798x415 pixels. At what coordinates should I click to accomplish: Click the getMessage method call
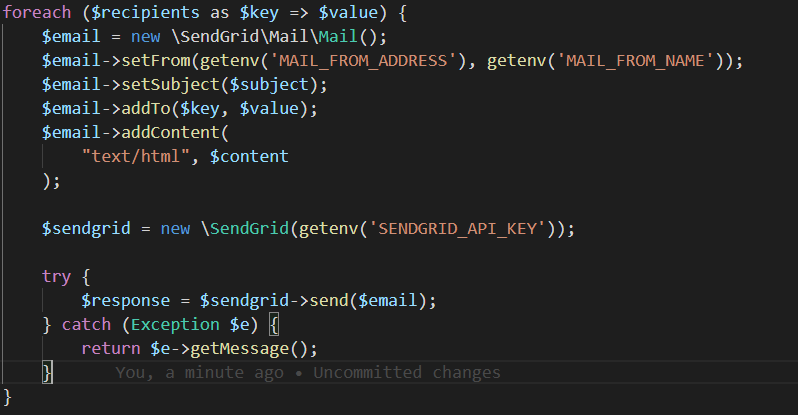[239, 349]
